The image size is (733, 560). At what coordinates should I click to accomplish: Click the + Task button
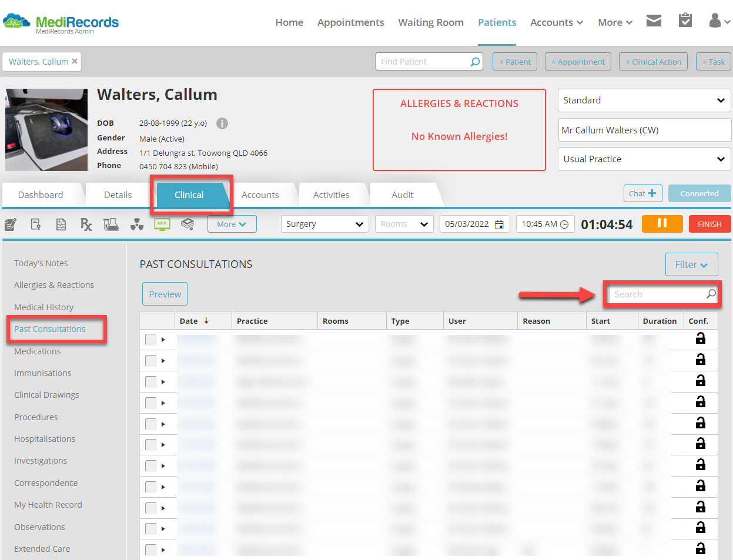click(714, 62)
